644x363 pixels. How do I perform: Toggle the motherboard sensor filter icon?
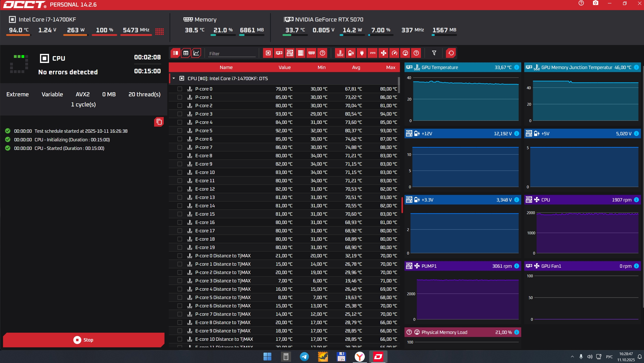[290, 53]
